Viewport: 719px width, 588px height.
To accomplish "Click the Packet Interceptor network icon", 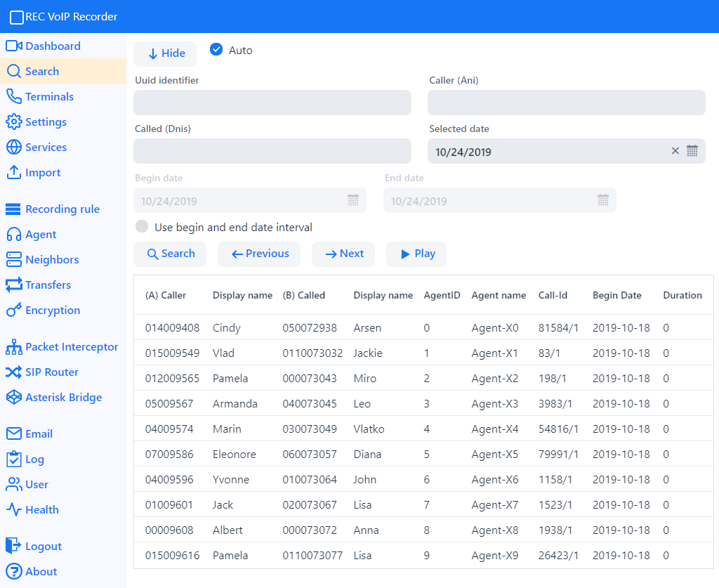I will pos(14,347).
